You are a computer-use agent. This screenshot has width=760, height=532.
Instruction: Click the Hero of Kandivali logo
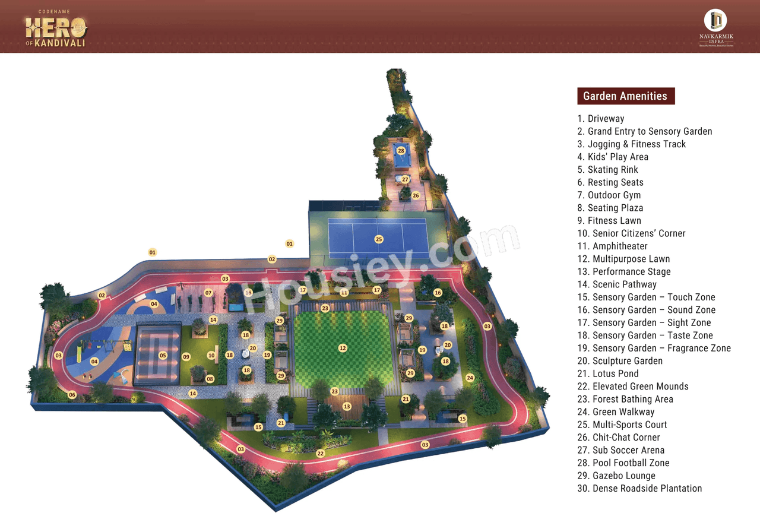point(56,29)
